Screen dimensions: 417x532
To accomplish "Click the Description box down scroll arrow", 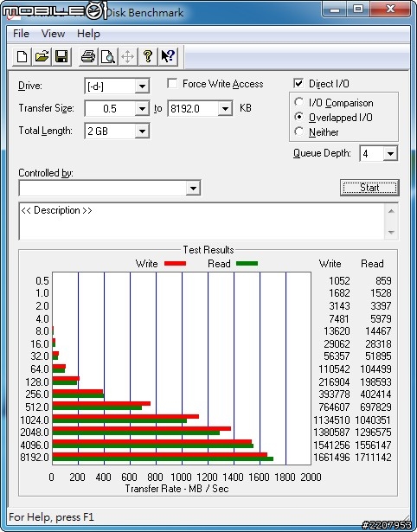I will pyautogui.click(x=391, y=232).
